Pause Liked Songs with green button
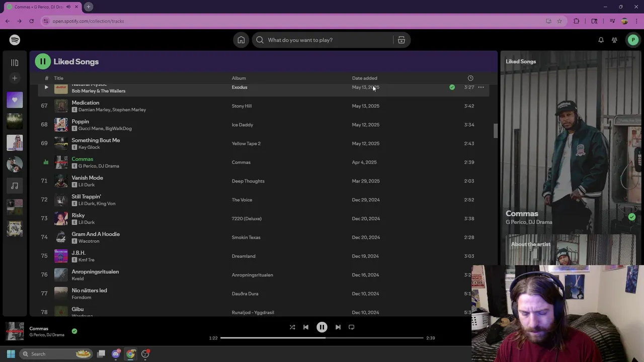Screen dimensions: 644x362 43,61
